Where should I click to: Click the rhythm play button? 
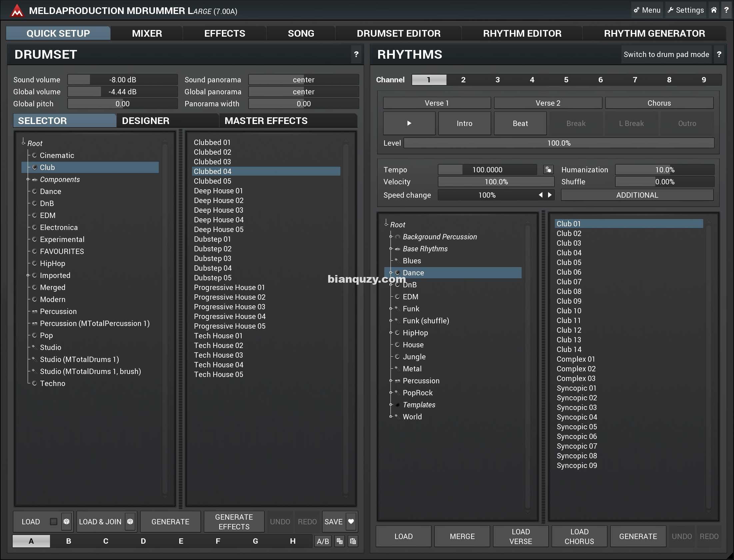tap(409, 123)
